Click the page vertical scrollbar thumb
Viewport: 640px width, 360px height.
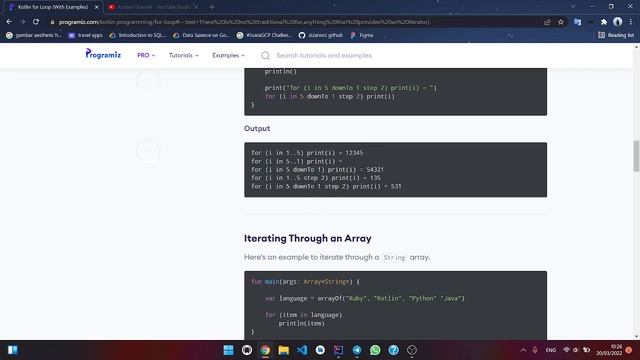click(x=636, y=156)
